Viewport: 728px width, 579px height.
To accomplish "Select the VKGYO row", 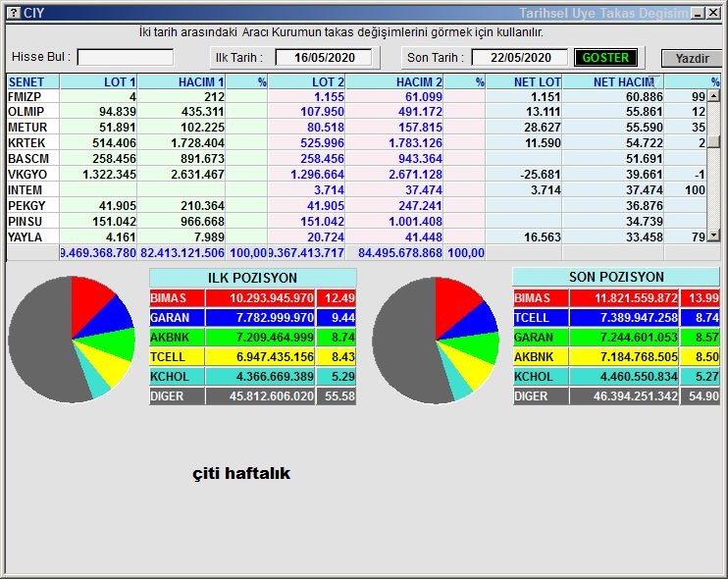I will coord(356,175).
